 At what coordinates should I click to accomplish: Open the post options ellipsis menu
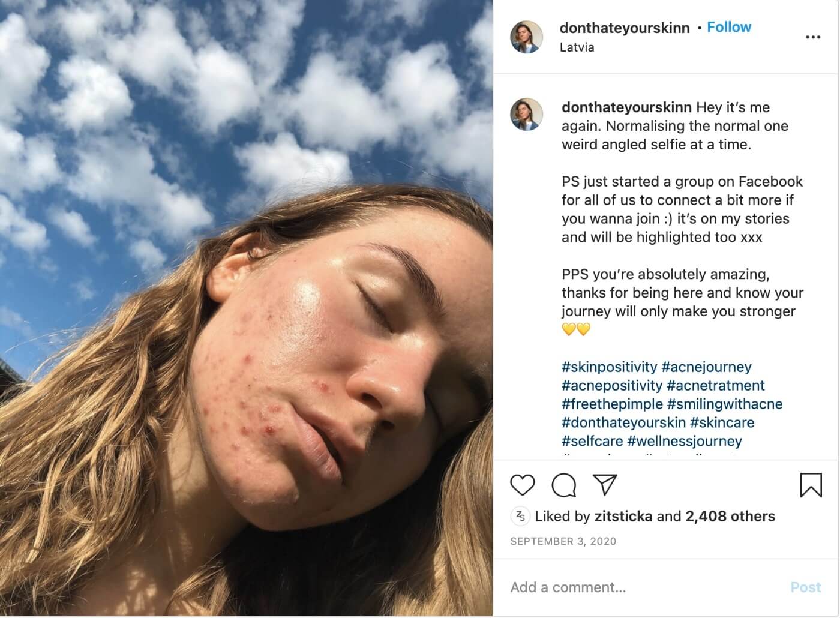point(813,37)
